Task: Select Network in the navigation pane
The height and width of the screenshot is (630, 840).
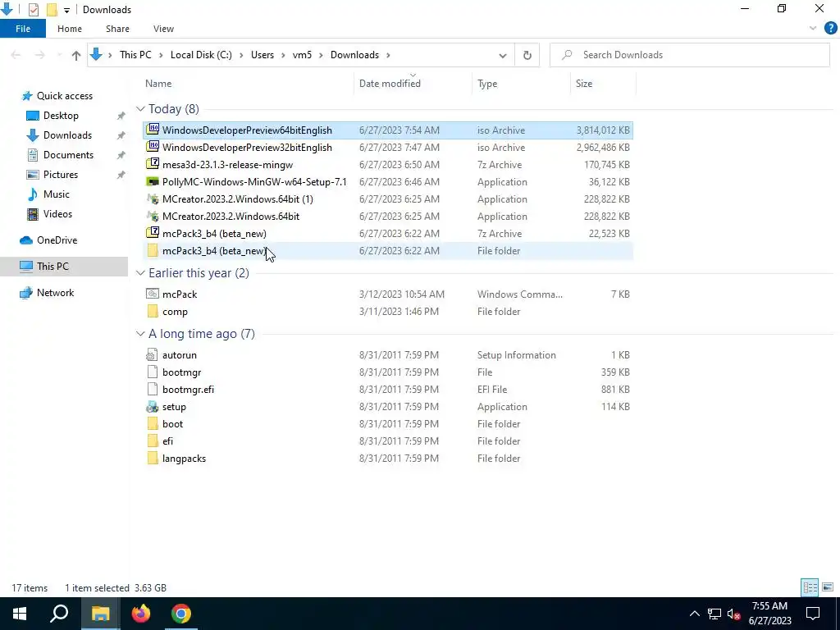Action: click(x=55, y=293)
